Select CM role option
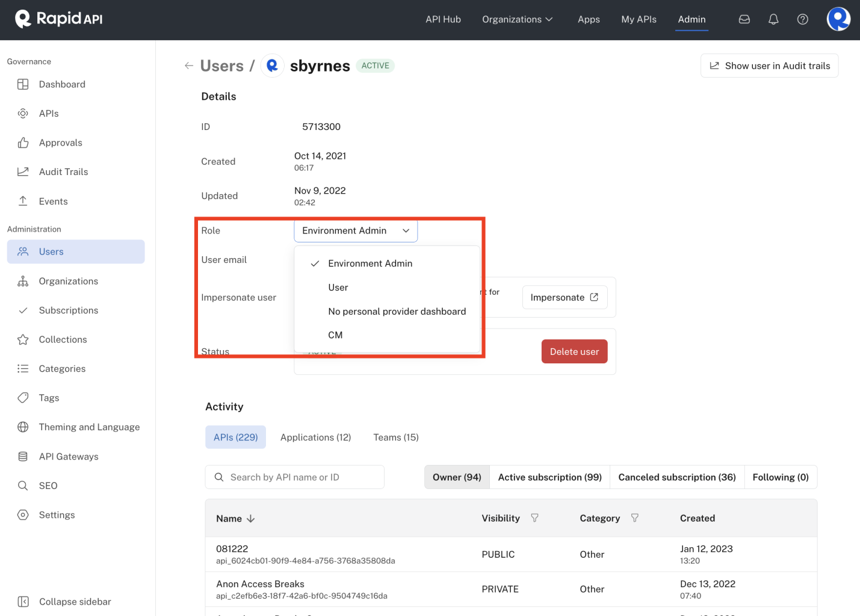Image resolution: width=860 pixels, height=616 pixels. pos(387,335)
